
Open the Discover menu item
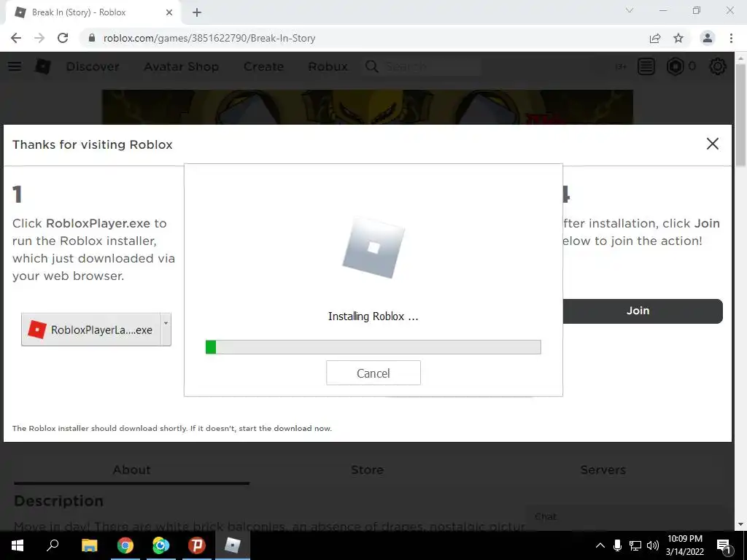point(93,66)
